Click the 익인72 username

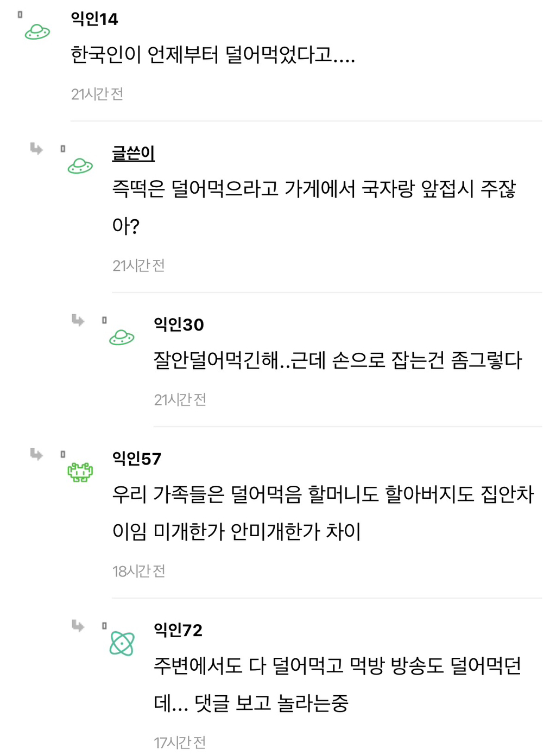click(x=178, y=630)
